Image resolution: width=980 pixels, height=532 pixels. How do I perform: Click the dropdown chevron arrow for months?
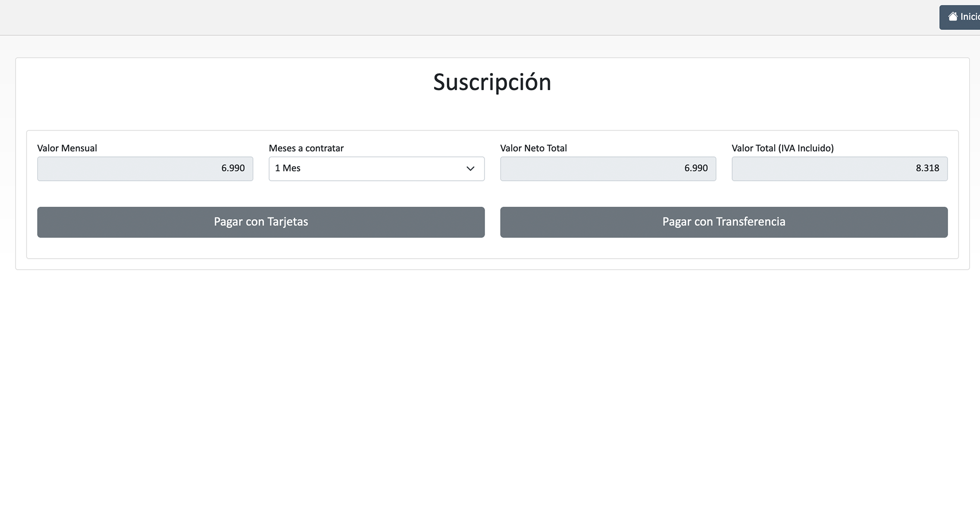pyautogui.click(x=470, y=169)
